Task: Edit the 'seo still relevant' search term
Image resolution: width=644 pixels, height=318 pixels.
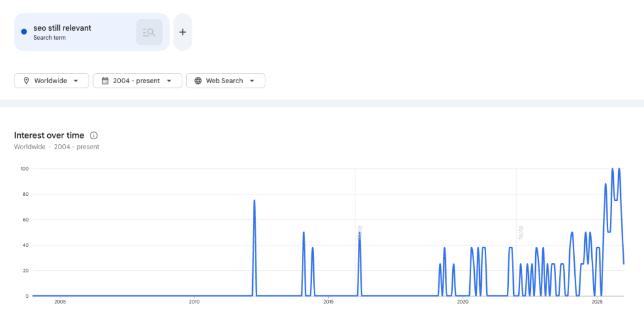Action: tap(62, 28)
